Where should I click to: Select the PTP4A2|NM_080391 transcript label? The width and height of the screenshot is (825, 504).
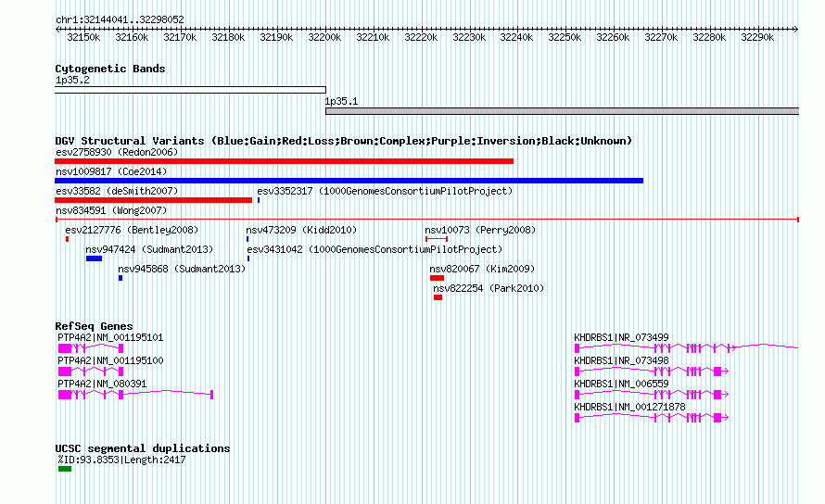point(102,384)
